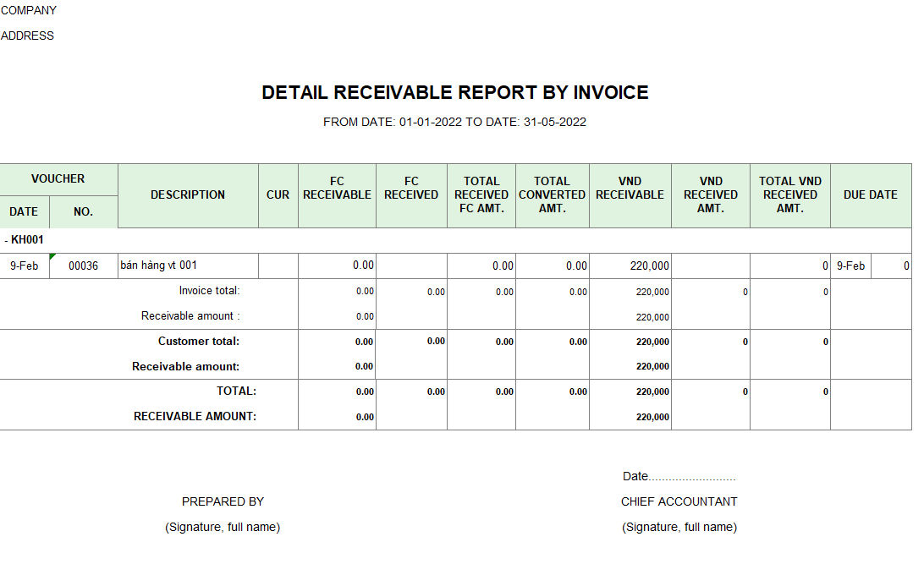This screenshot has height=586, width=924.
Task: Select voucher number 00036
Action: pos(84,266)
